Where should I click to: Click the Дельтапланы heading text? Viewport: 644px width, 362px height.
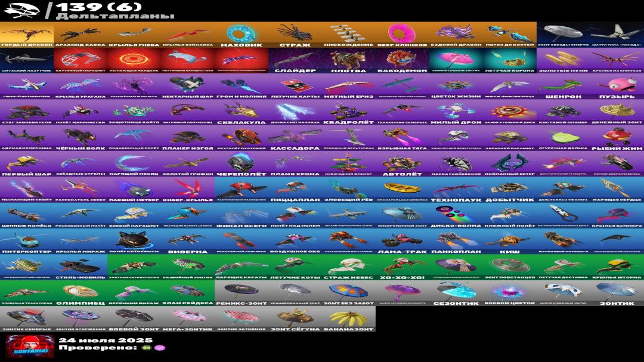[x=115, y=16]
